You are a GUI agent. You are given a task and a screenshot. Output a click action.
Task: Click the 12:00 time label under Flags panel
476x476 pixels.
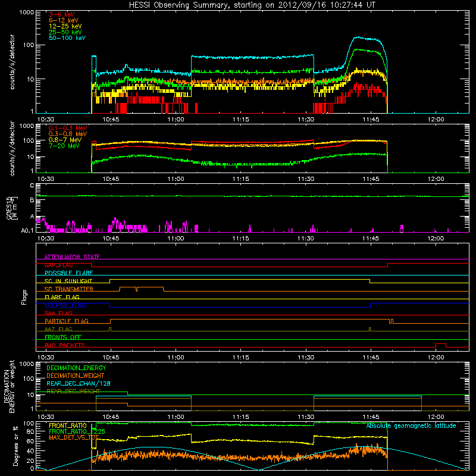coord(436,358)
